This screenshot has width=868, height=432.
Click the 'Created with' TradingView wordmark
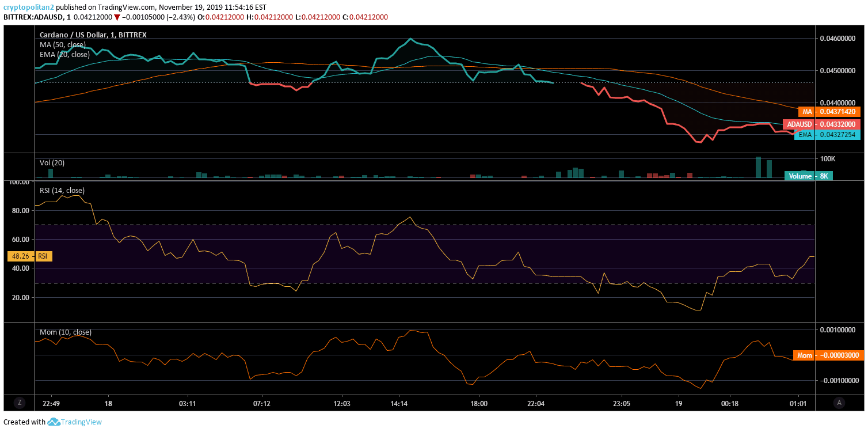(82, 422)
